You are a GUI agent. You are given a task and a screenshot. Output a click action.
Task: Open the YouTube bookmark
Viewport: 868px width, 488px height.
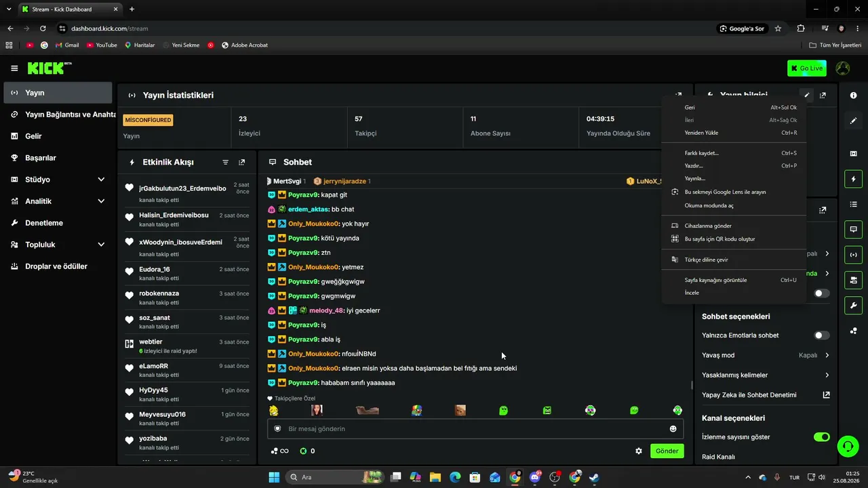pyautogui.click(x=102, y=45)
